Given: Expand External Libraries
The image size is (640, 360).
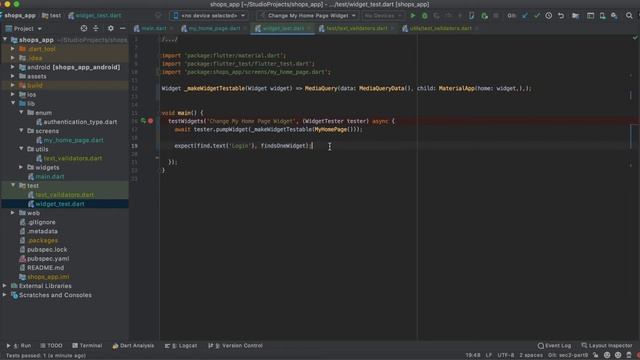Looking at the screenshot, I should coord(5,286).
